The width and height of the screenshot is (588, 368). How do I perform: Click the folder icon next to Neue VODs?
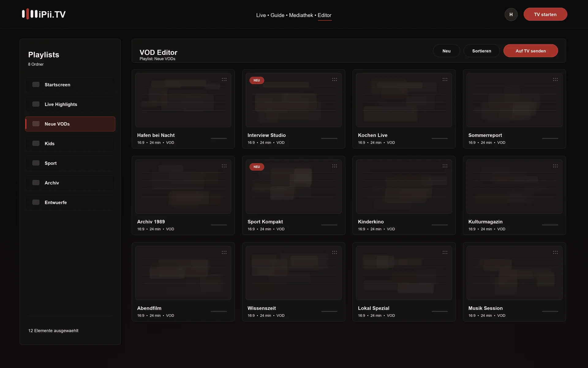(36, 124)
